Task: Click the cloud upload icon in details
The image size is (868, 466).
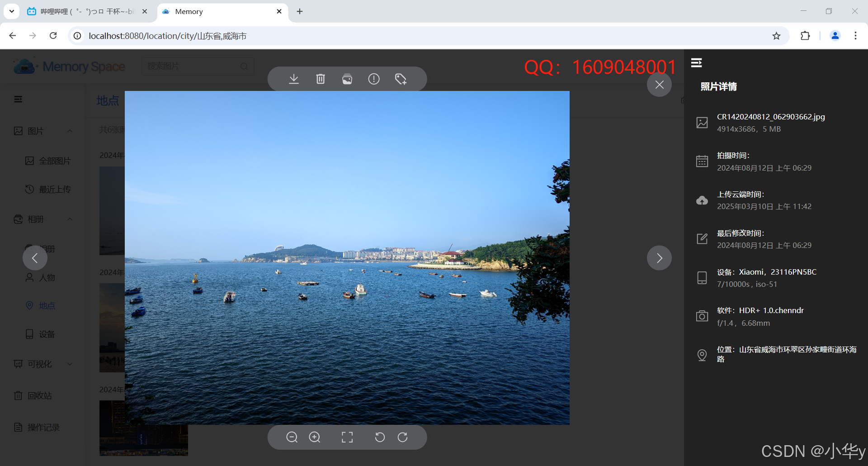Action: 702,200
